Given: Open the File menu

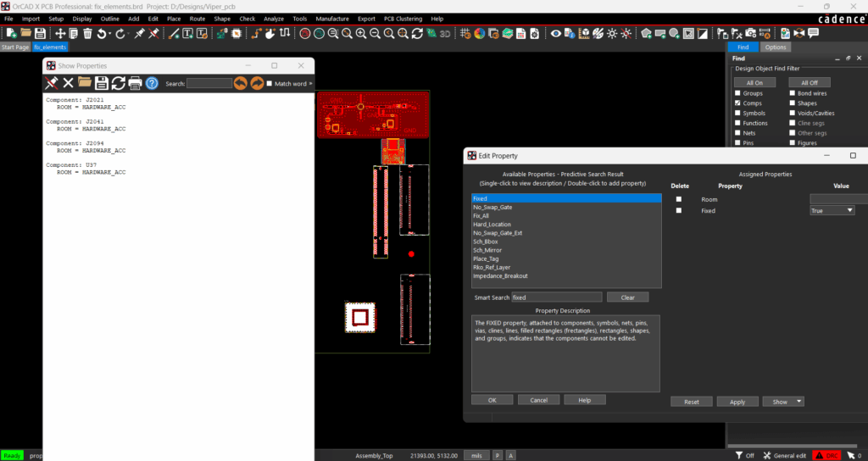Looking at the screenshot, I should pyautogui.click(x=8, y=19).
